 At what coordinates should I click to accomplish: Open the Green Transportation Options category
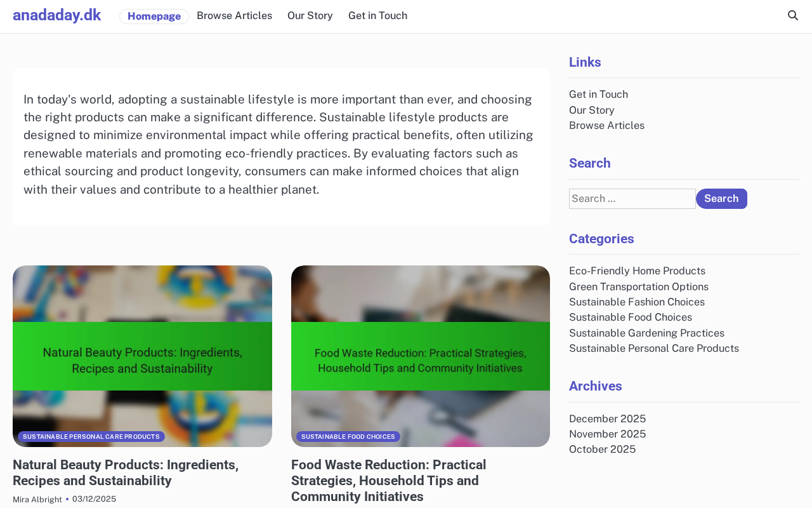click(638, 287)
